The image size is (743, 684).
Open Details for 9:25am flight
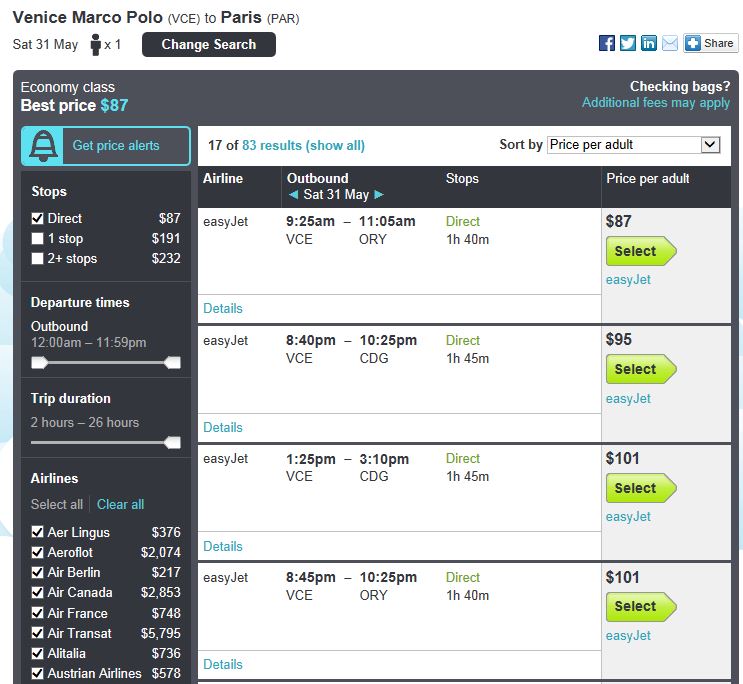click(x=223, y=309)
